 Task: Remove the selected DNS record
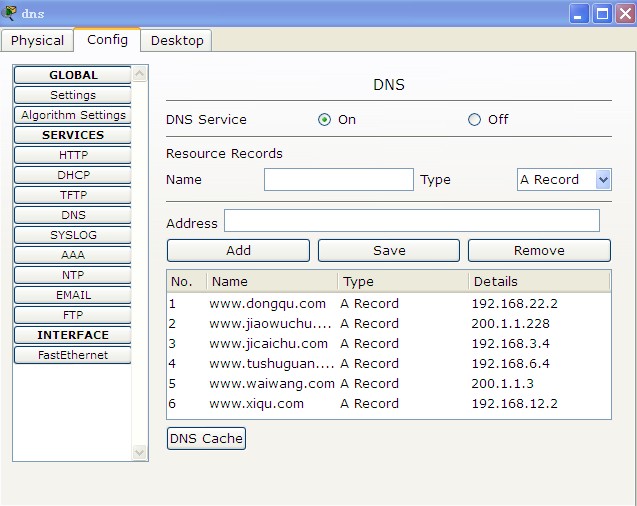[539, 250]
